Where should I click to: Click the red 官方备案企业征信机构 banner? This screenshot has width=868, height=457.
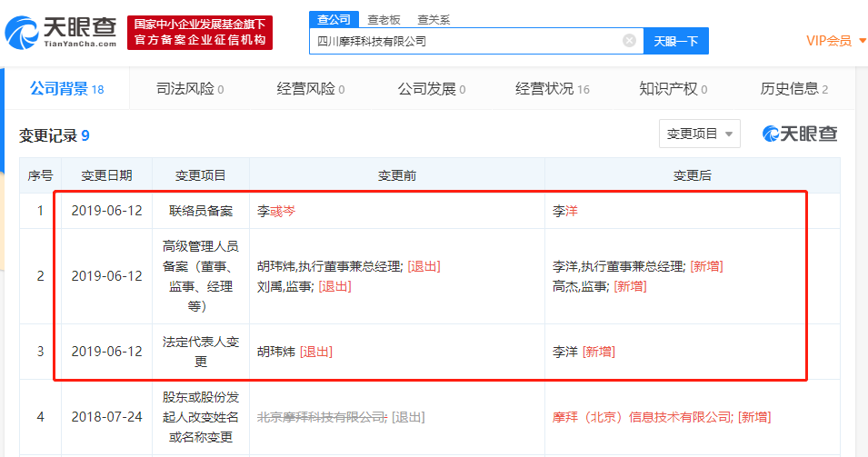tap(200, 32)
